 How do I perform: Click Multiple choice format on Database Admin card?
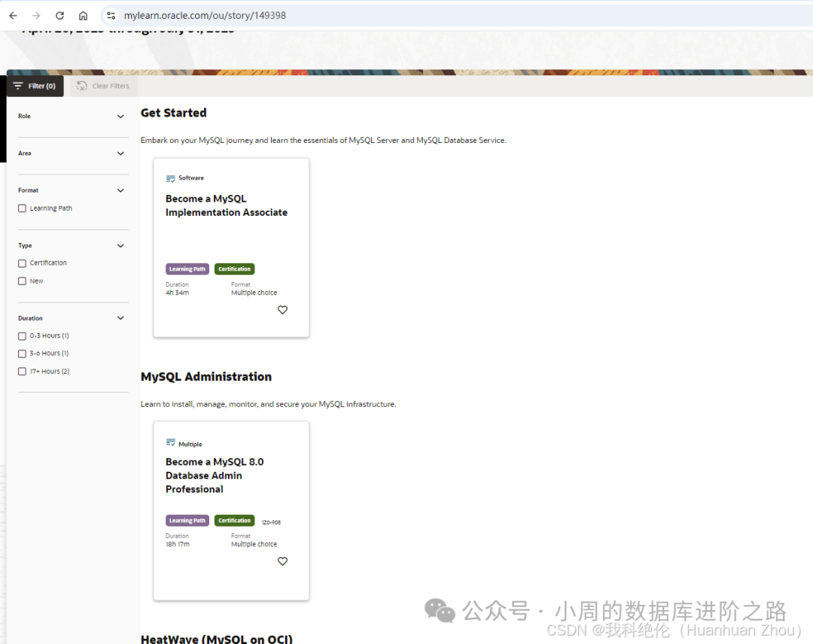pos(254,545)
